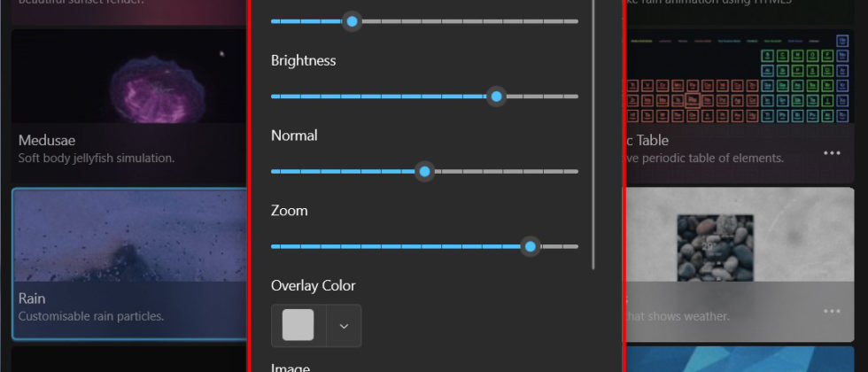Click the Zoom slider handle
This screenshot has height=372, width=868.
pos(530,246)
